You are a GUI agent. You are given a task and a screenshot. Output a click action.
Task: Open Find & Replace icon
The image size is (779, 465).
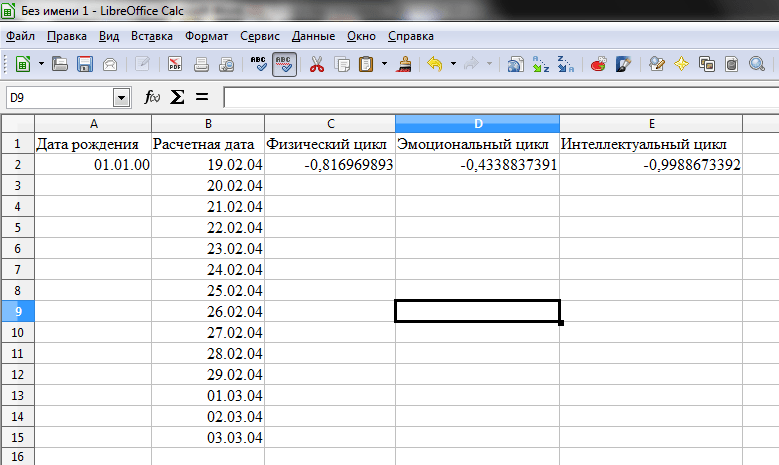656,64
